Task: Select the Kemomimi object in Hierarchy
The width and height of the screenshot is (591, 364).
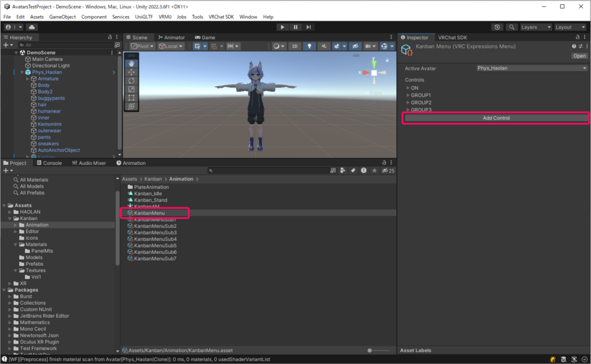Action: click(x=50, y=124)
